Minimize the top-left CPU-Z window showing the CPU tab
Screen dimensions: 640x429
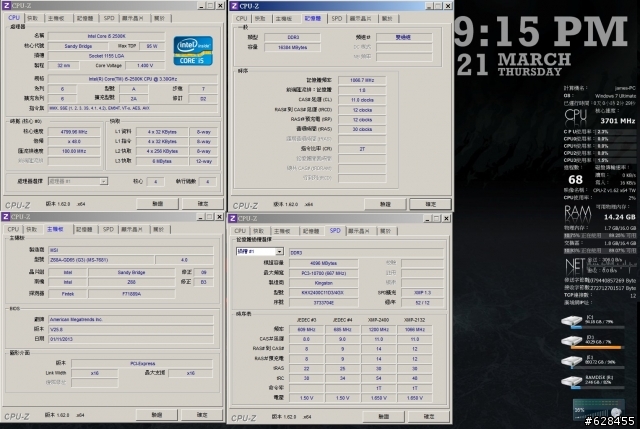point(201,6)
